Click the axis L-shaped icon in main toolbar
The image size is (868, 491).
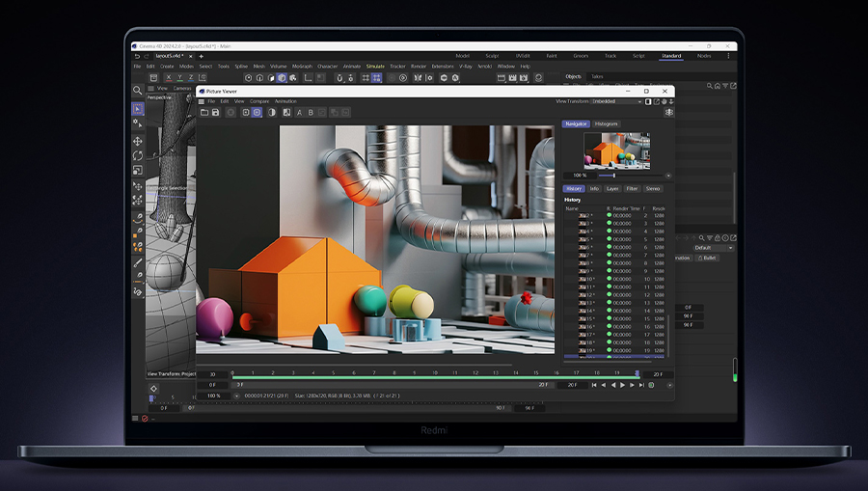pyautogui.click(x=308, y=78)
